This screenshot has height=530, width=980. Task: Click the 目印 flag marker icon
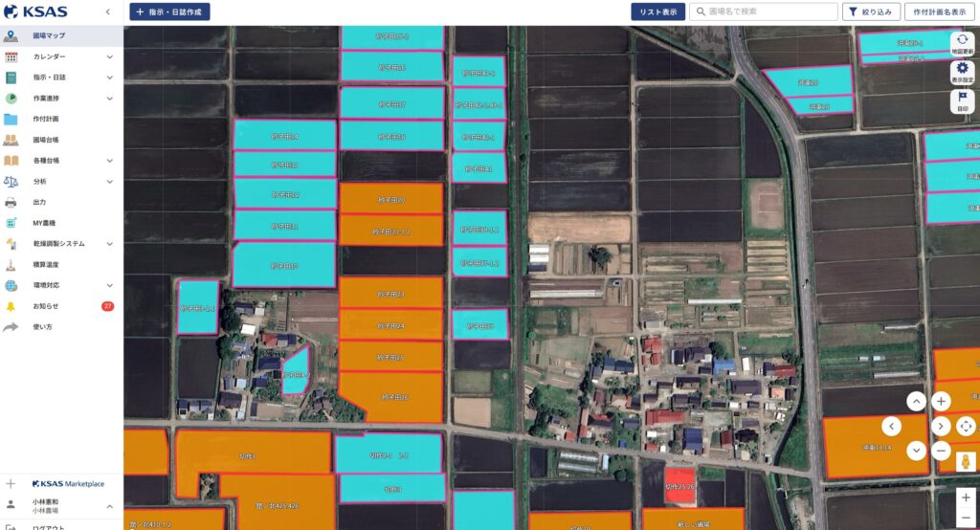[x=962, y=101]
